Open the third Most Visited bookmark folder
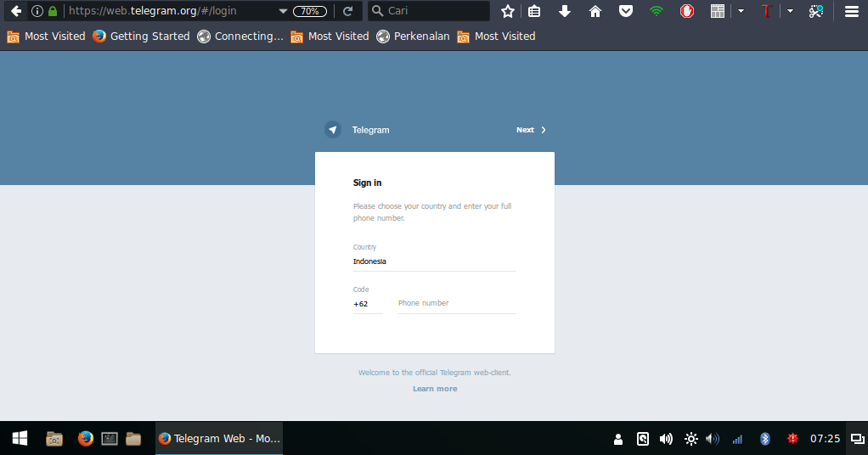The image size is (868, 455). point(496,37)
